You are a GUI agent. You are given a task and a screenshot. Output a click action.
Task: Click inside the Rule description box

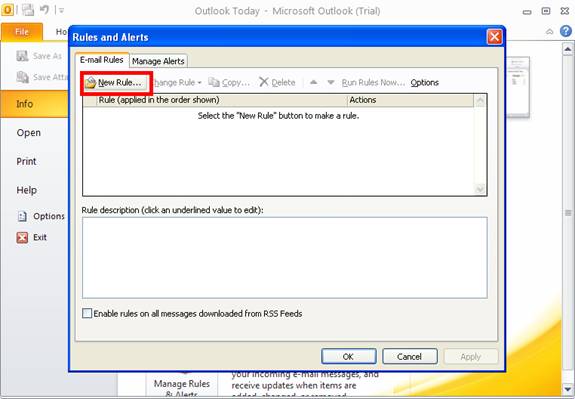(285, 257)
